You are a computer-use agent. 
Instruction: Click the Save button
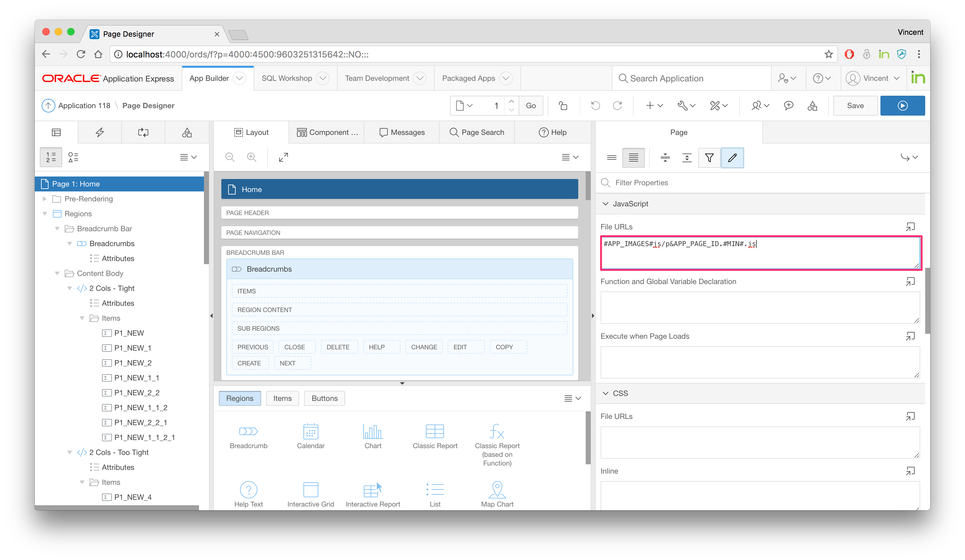point(855,106)
